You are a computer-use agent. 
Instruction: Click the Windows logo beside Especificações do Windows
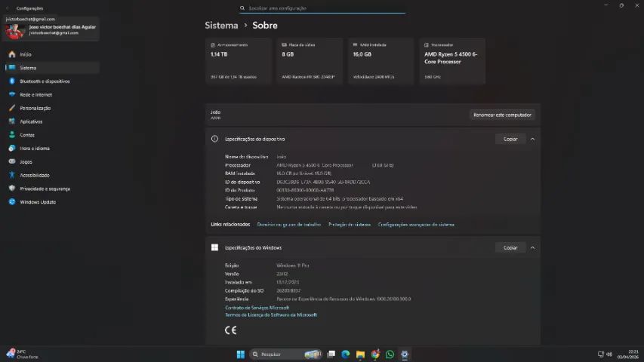pyautogui.click(x=215, y=247)
